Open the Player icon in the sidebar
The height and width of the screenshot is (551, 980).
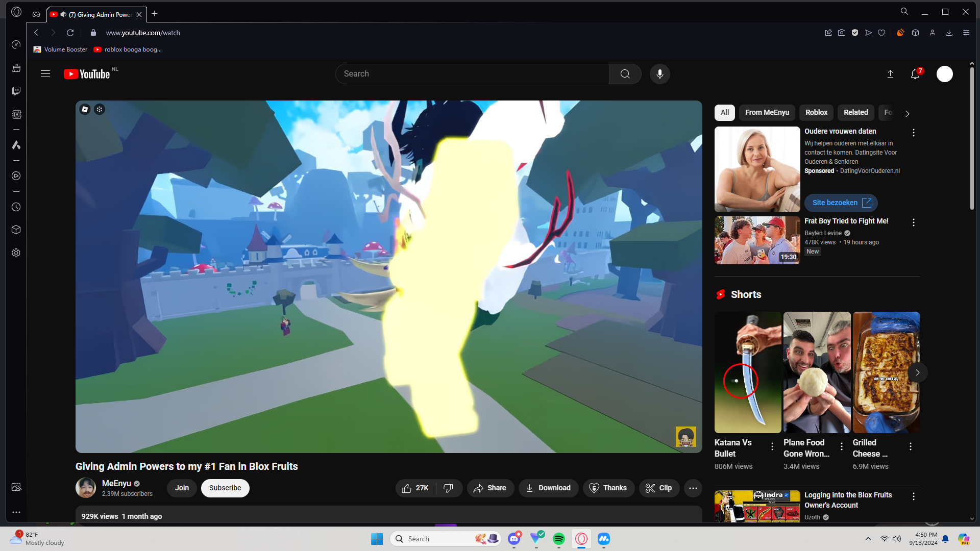(x=16, y=176)
